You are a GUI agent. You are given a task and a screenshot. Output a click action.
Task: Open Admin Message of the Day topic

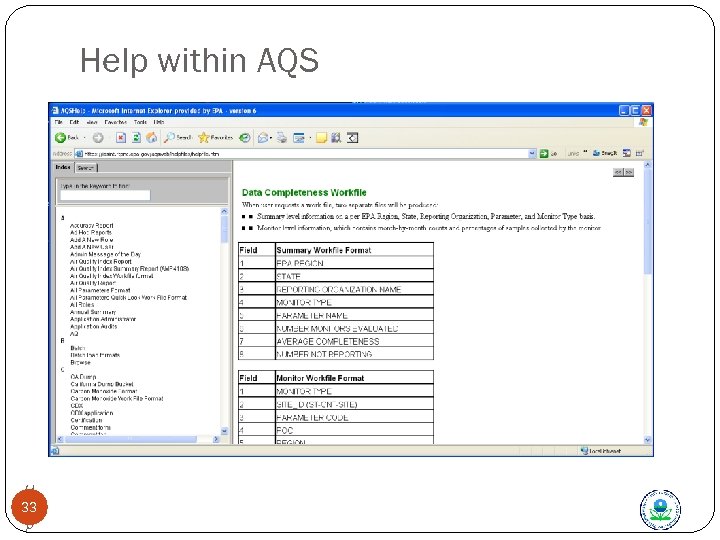pos(105,254)
